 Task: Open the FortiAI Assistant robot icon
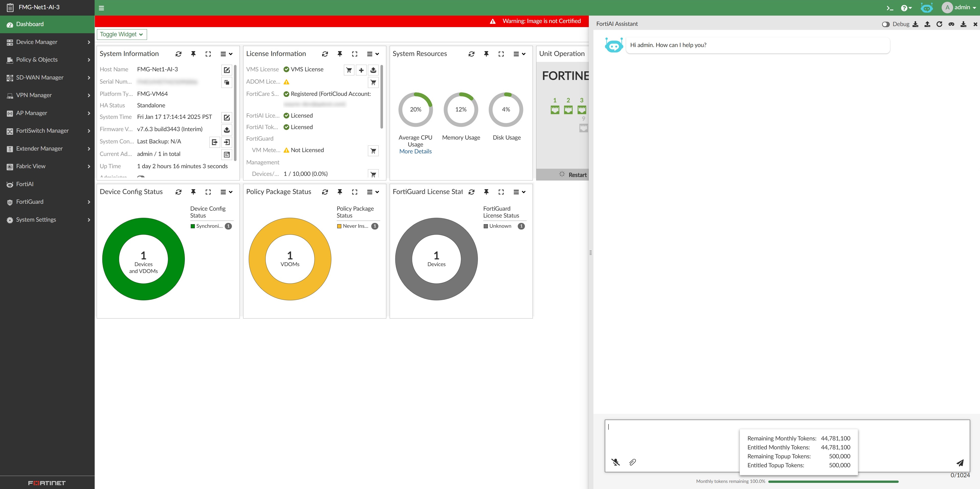(x=927, y=8)
